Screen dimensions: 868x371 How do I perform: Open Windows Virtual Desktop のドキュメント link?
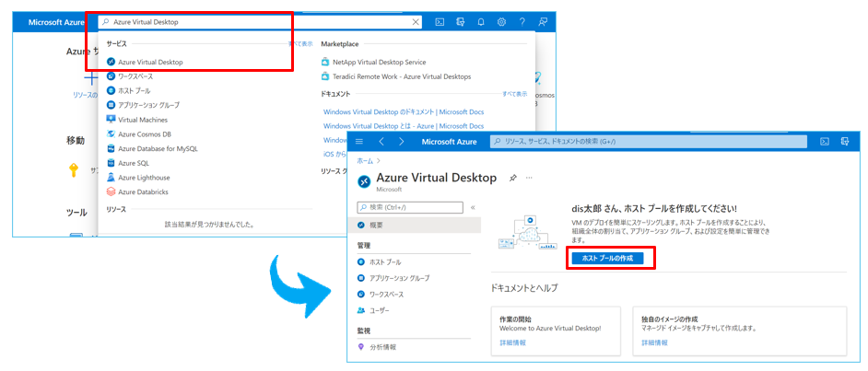pos(404,111)
